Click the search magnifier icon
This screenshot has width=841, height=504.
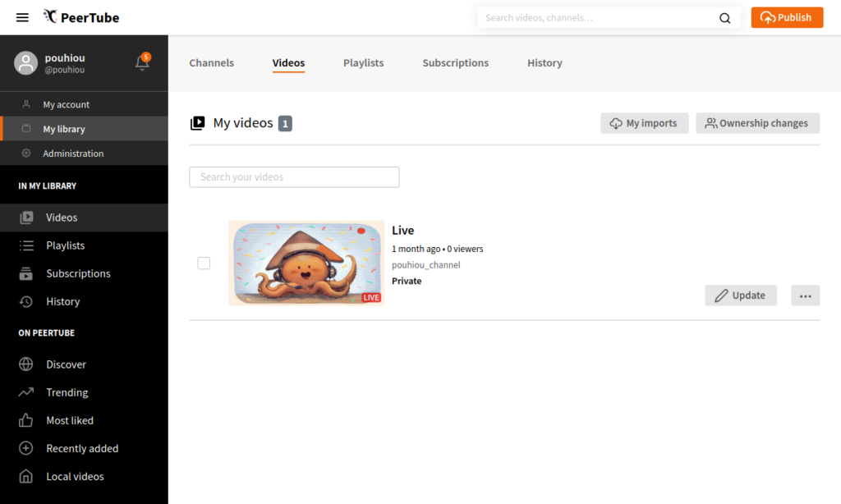click(724, 18)
